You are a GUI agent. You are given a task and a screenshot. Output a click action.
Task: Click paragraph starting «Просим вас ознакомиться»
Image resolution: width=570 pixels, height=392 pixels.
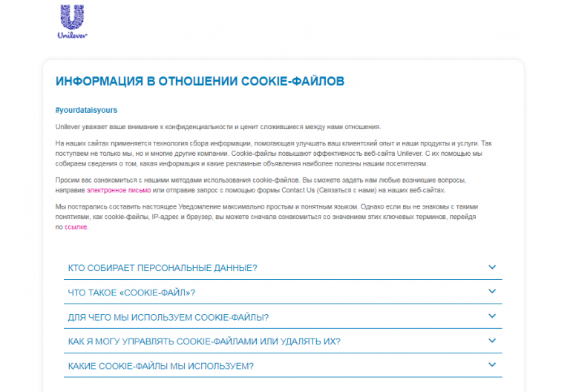(261, 185)
